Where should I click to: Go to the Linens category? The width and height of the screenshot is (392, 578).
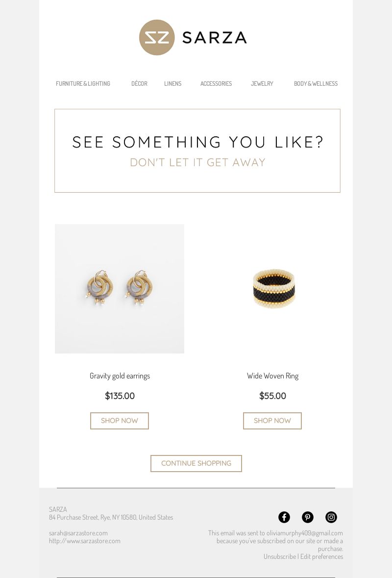pos(173,84)
